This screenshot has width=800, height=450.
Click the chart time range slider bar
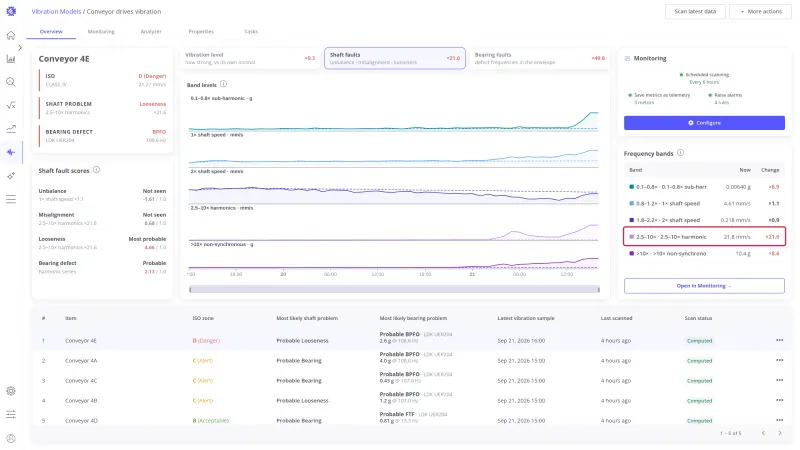tap(394, 289)
